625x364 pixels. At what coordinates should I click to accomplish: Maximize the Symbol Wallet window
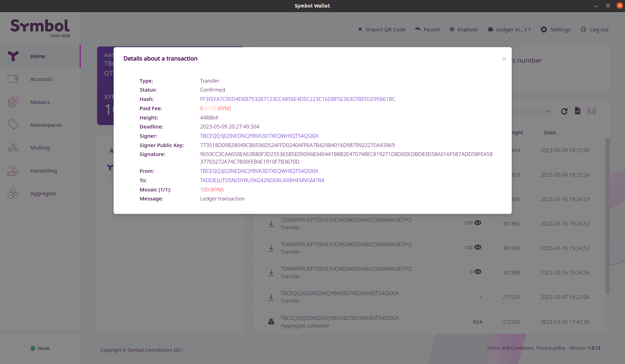(x=608, y=6)
